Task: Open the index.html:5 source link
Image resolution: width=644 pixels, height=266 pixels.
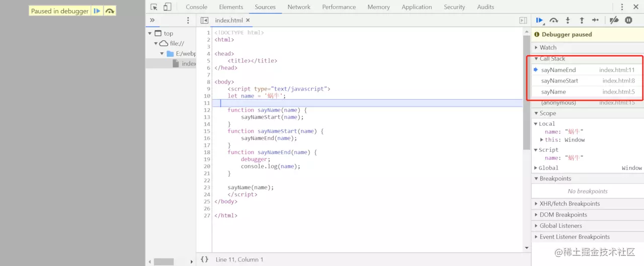Action: tap(618, 92)
